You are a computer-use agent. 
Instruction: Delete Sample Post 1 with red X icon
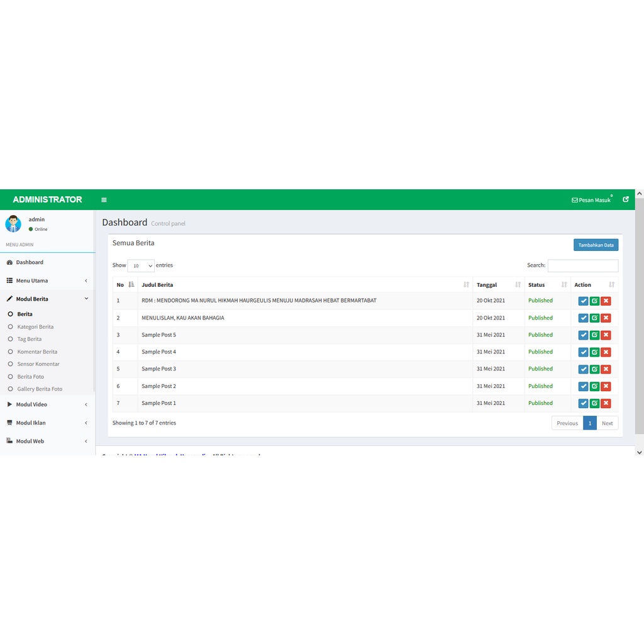(606, 403)
